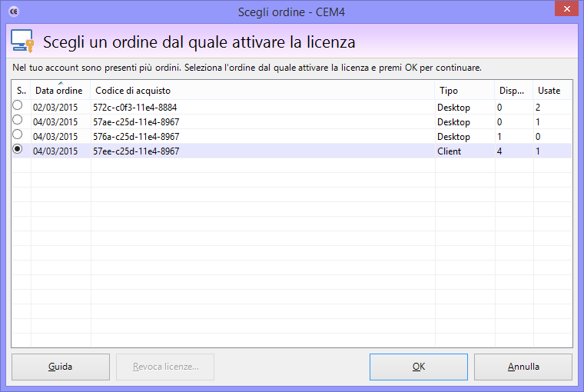The width and height of the screenshot is (584, 392).
Task: Select radio button for order 576a-c25d-11e4-8967
Action: 18,135
